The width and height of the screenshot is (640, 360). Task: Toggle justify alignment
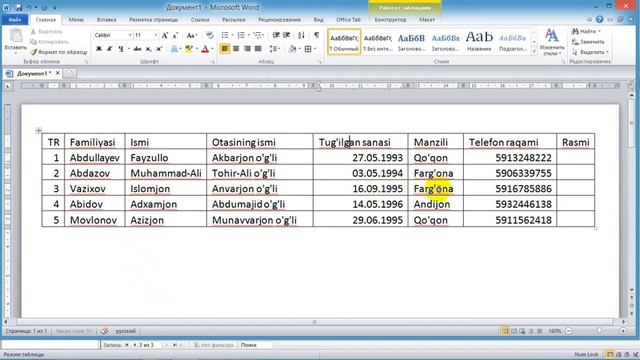tap(258, 49)
